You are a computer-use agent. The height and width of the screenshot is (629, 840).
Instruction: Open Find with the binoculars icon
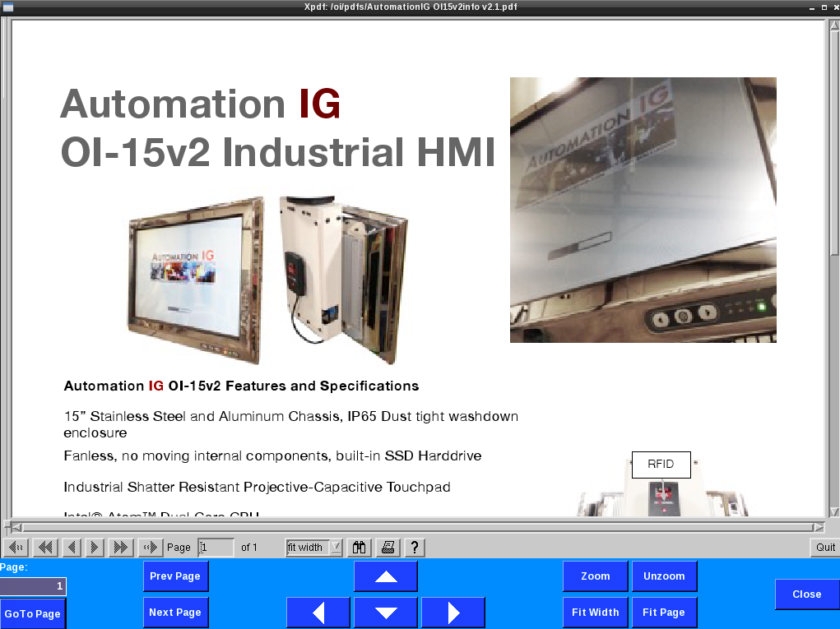click(359, 547)
